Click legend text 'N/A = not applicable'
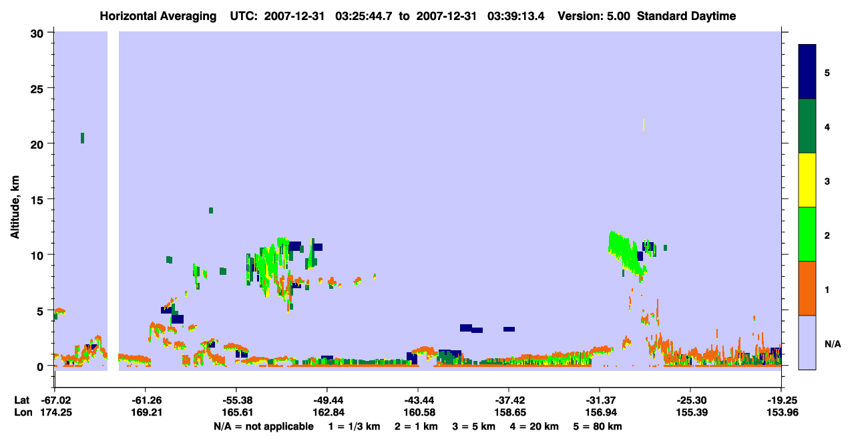 (x=263, y=426)
